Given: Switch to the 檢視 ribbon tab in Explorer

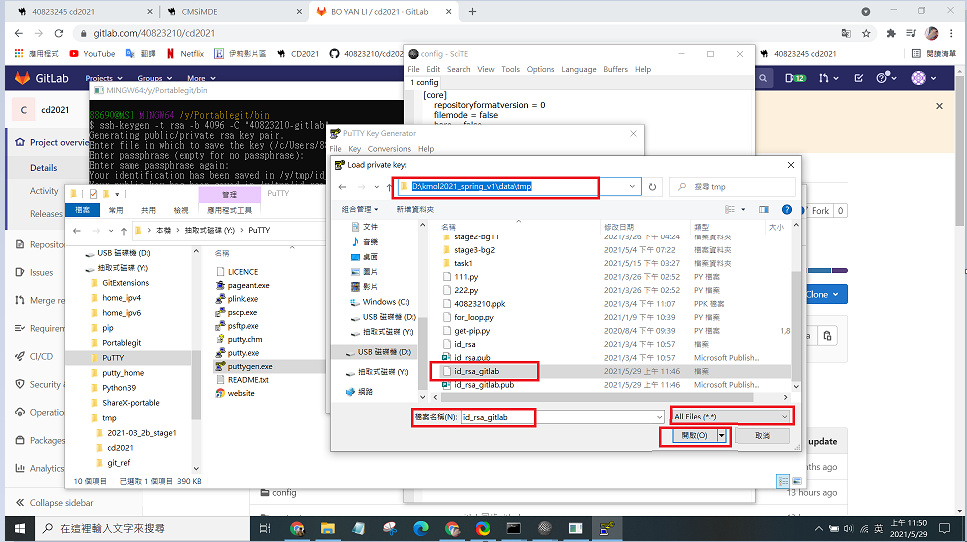Looking at the screenshot, I should click(x=181, y=210).
